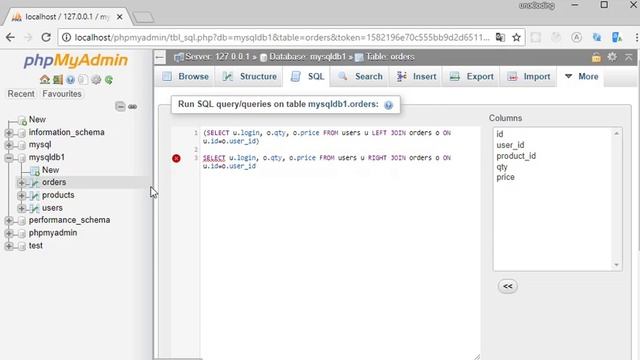
Task: Open the Import tab
Action: [529, 77]
